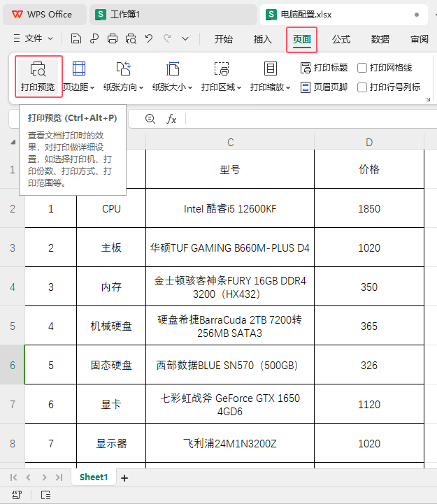Click the unsaved dot on 电脑配置.xlsx tab

pos(417,15)
